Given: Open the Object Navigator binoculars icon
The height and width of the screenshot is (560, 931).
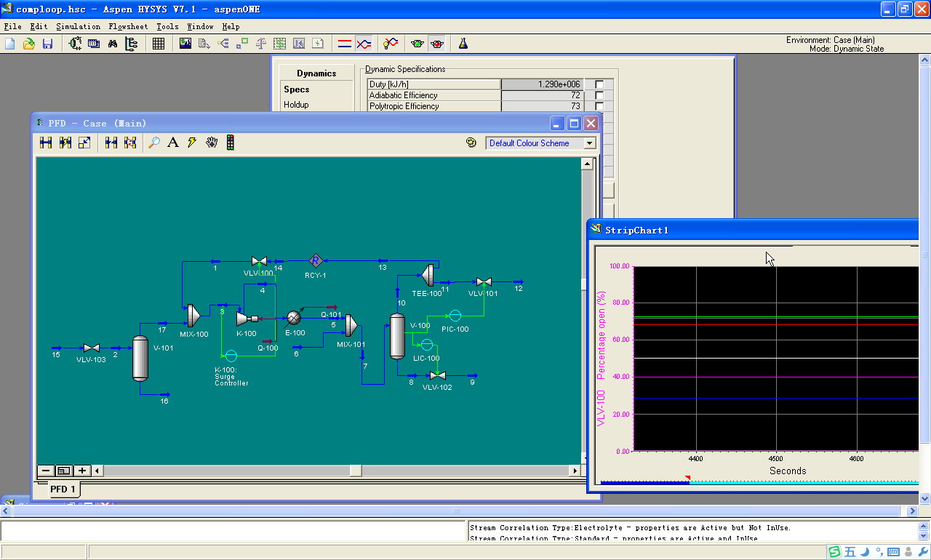Looking at the screenshot, I should click(113, 44).
